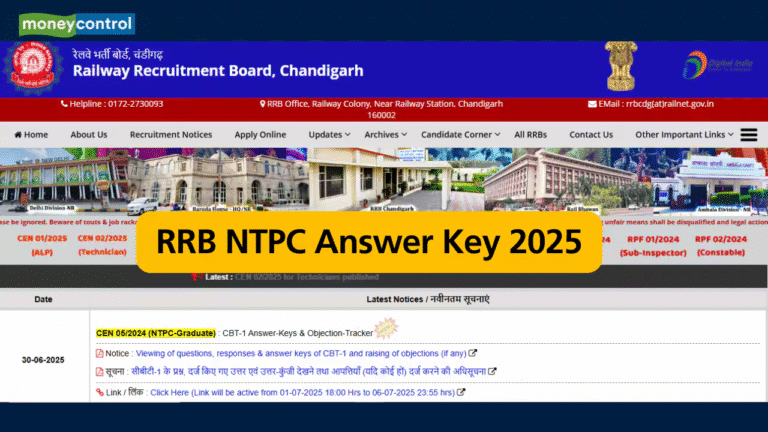Go to Apply Online page
This screenshot has width=768, height=432.
click(260, 134)
